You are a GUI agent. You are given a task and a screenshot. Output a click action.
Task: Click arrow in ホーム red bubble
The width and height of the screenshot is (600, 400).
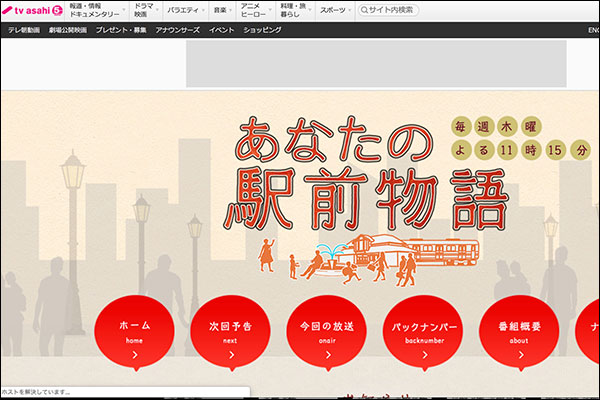coord(135,353)
